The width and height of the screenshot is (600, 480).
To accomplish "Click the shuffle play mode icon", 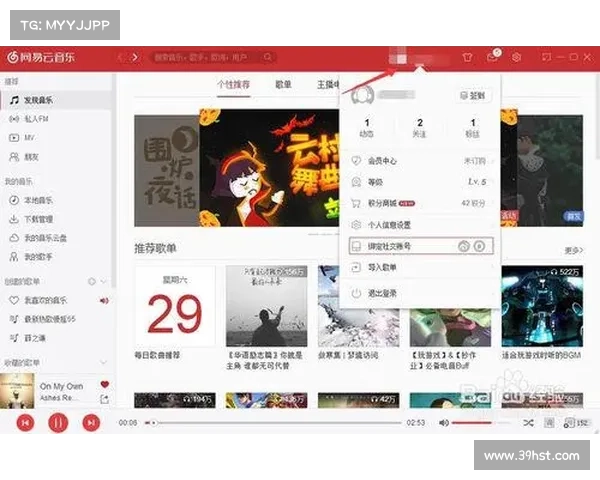I will tap(528, 423).
